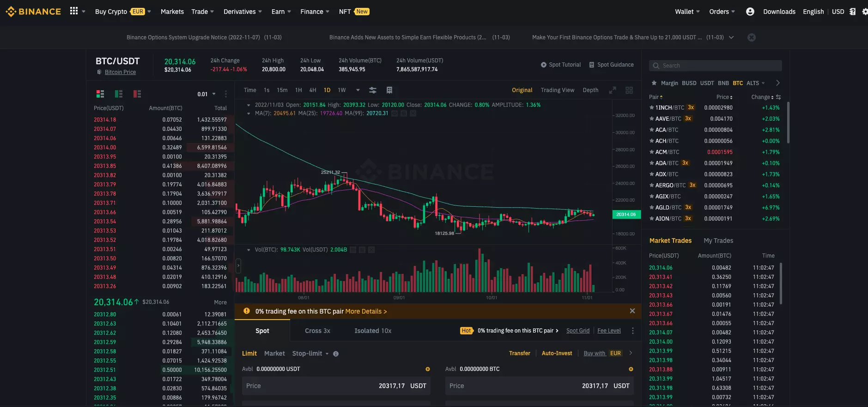Expand the Earn menu
This screenshot has height=407, width=868.
pos(281,12)
